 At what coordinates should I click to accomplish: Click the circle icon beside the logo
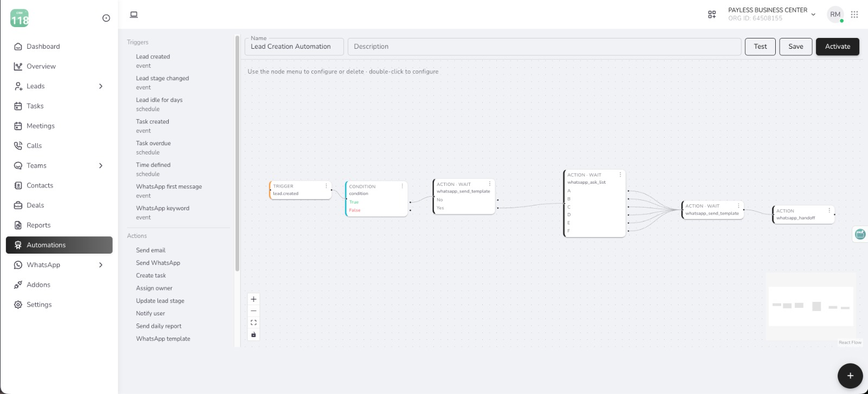(x=106, y=18)
